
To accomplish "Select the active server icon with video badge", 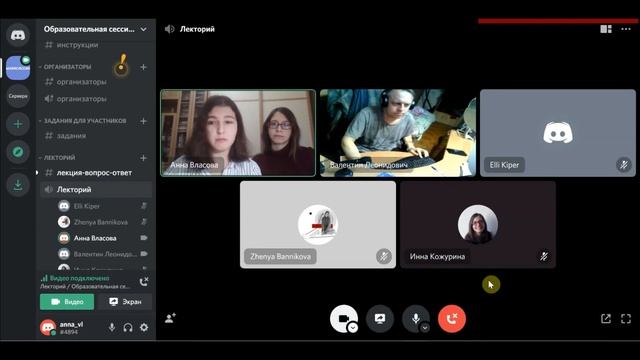I will 18,68.
